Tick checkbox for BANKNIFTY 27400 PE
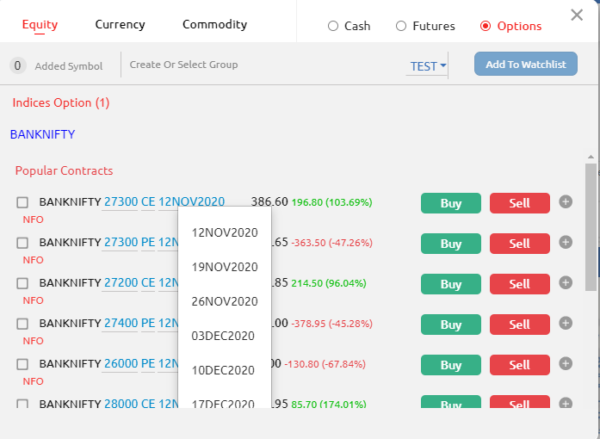 click(x=22, y=324)
